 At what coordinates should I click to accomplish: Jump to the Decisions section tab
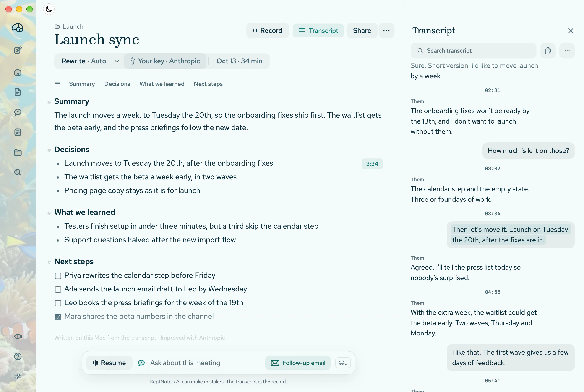[x=117, y=84]
